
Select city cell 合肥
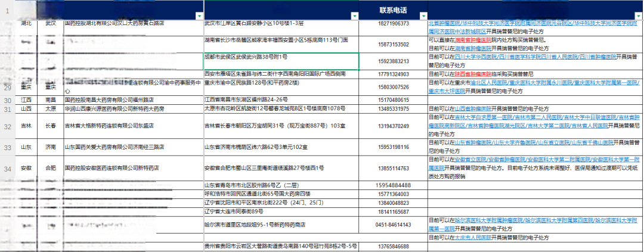[x=50, y=168]
